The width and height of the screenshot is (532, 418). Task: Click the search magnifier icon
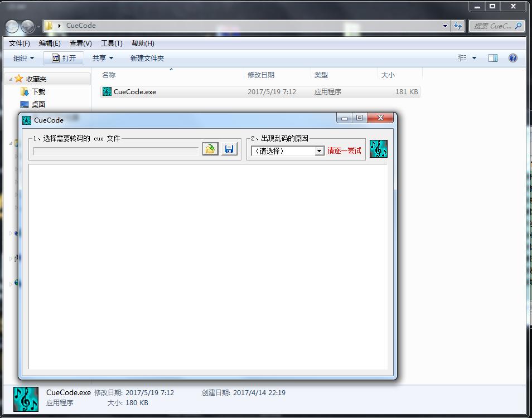click(x=518, y=26)
